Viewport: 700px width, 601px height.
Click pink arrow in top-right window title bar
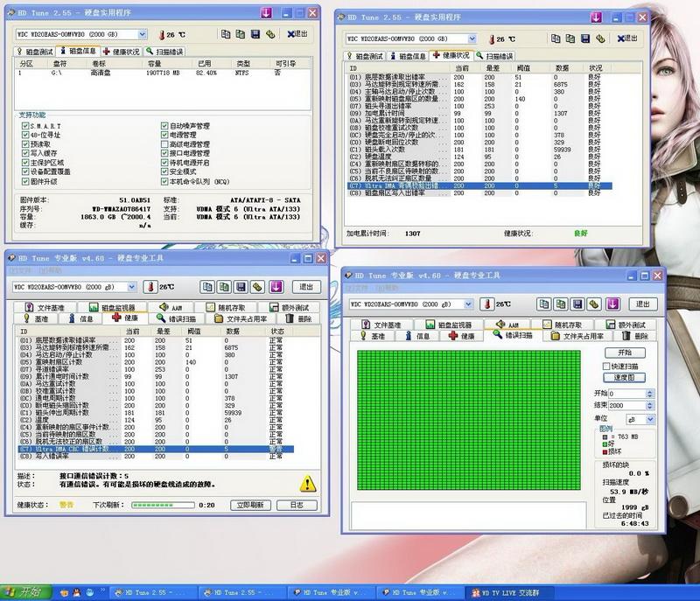tap(596, 17)
